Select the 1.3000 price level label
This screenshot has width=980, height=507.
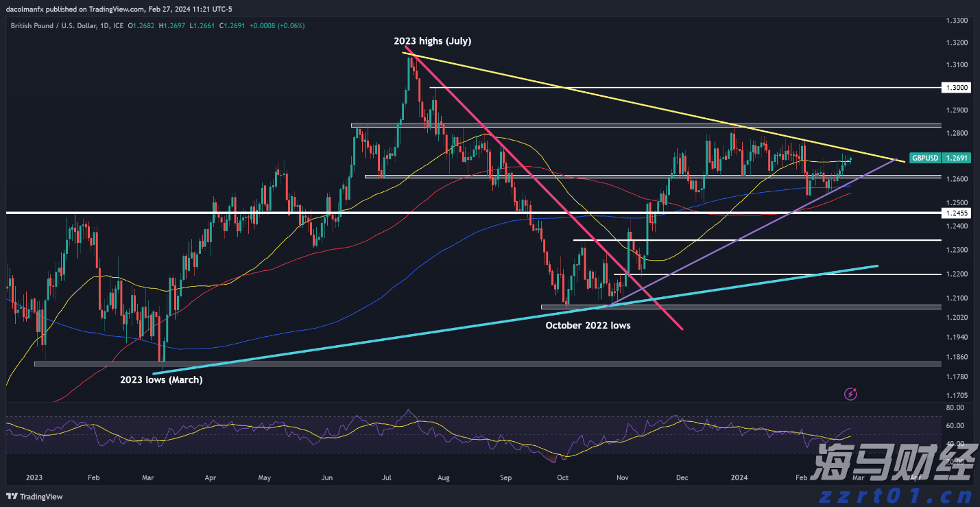955,88
